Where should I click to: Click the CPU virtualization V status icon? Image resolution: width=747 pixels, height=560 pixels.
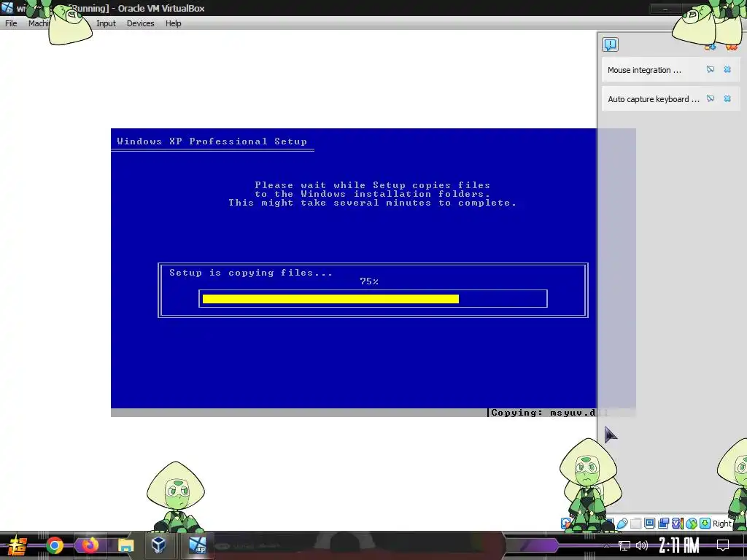[678, 524]
